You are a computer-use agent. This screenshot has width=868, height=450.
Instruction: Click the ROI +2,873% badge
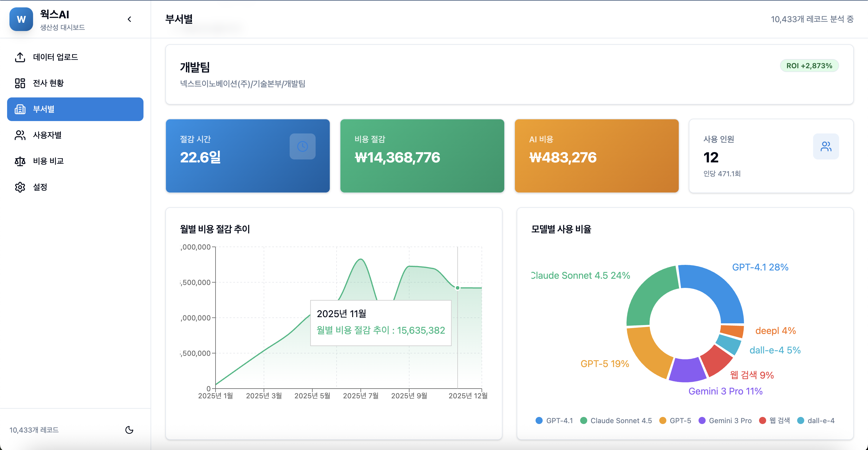[809, 66]
